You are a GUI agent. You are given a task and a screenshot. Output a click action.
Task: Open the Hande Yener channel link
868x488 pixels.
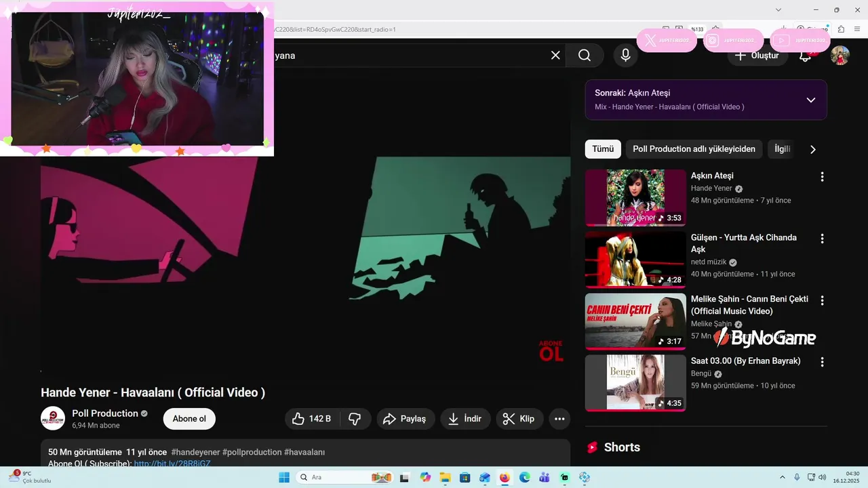pyautogui.click(x=711, y=188)
